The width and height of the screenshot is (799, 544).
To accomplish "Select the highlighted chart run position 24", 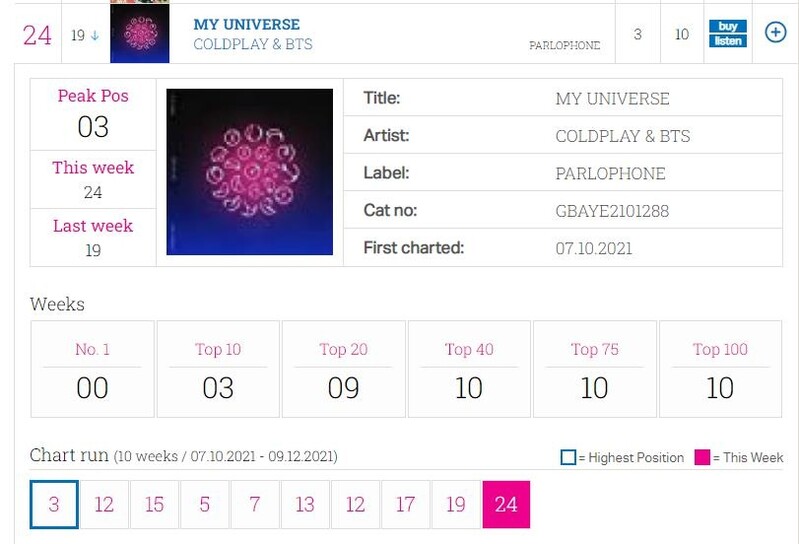I will 506,504.
